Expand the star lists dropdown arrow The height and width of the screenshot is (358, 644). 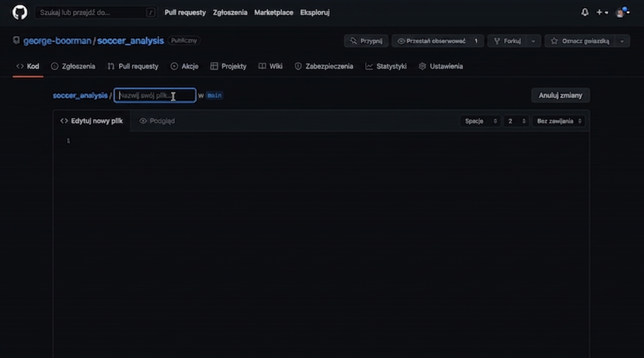pyautogui.click(x=622, y=41)
